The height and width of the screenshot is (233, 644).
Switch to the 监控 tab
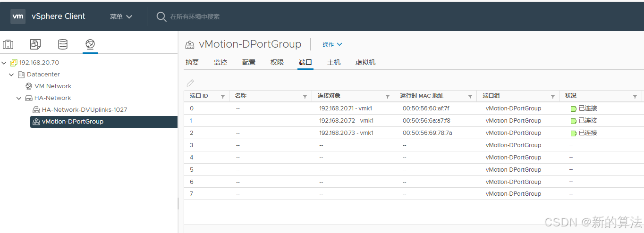pyautogui.click(x=220, y=62)
